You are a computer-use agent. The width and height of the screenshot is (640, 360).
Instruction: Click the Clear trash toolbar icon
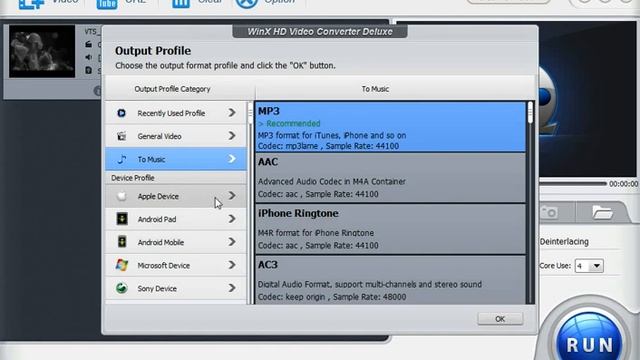[x=180, y=4]
